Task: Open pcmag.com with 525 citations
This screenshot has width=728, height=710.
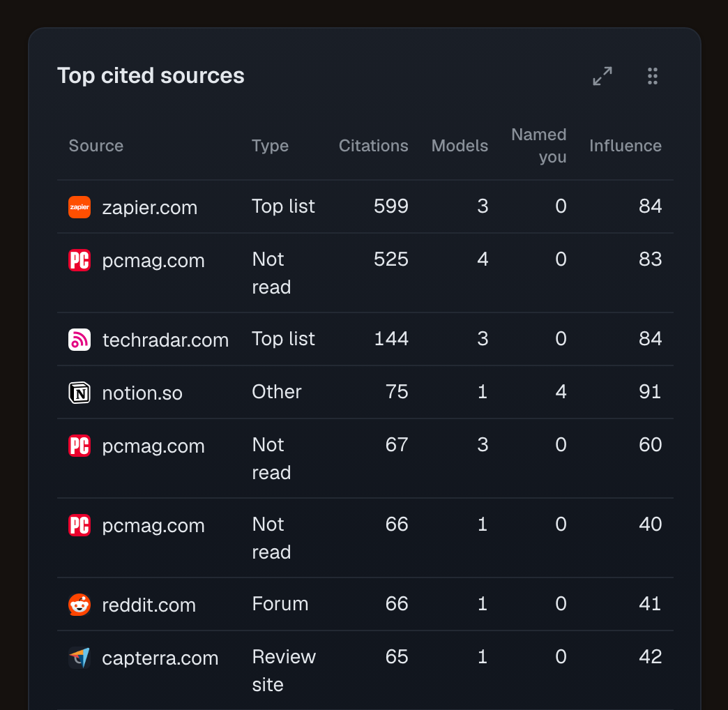Action: pos(153,260)
